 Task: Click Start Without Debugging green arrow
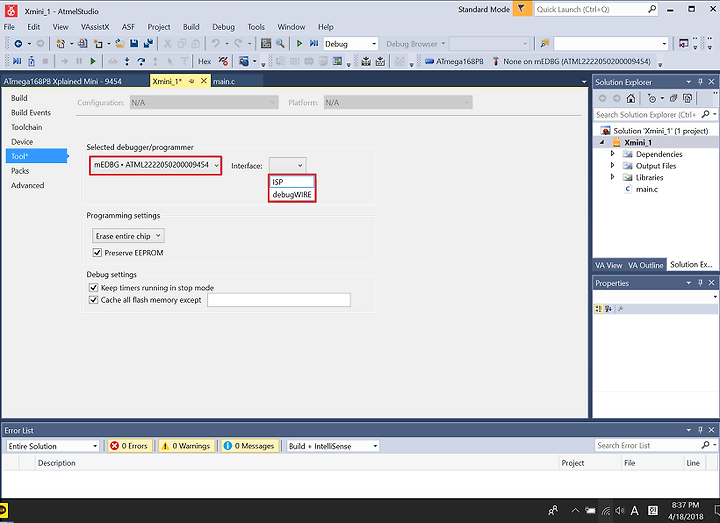click(x=299, y=44)
